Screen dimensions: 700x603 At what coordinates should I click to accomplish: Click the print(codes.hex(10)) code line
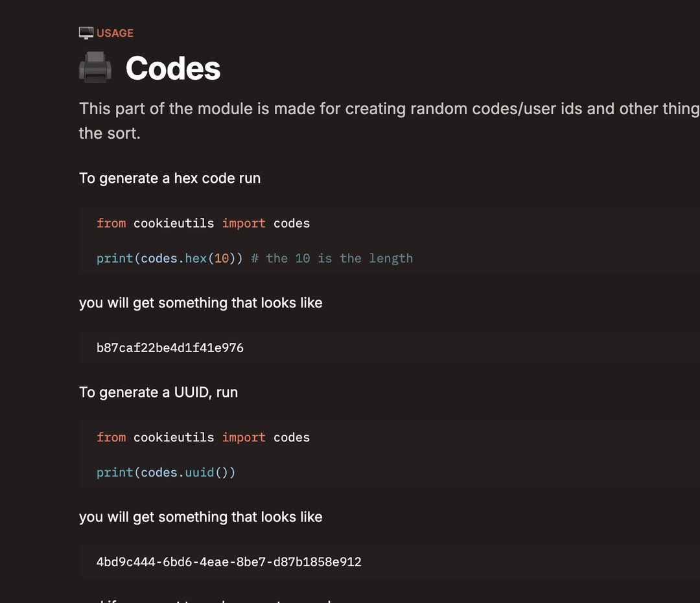[x=169, y=258]
